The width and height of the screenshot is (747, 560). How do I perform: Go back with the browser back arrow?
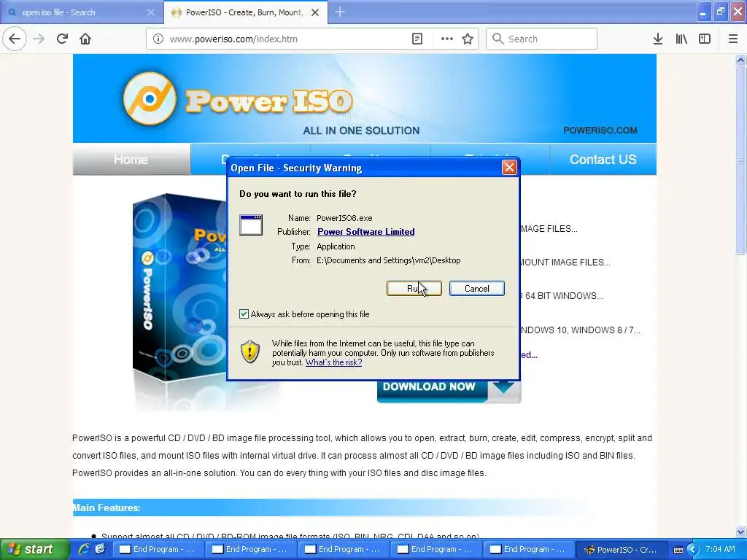tap(15, 39)
